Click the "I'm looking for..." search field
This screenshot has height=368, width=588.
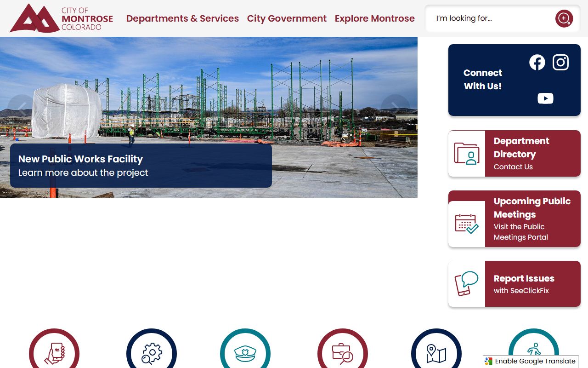(x=492, y=18)
